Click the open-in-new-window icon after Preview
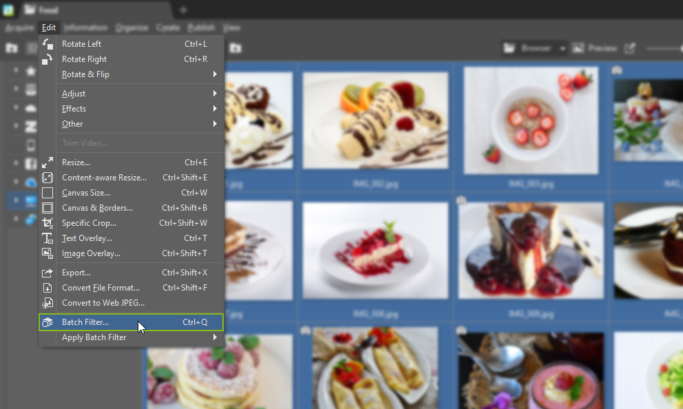Screen dimensions: 683x409 pos(630,48)
